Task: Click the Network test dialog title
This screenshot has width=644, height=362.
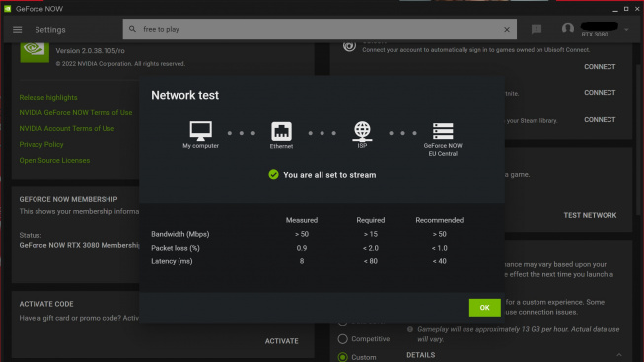Action: pyautogui.click(x=184, y=95)
